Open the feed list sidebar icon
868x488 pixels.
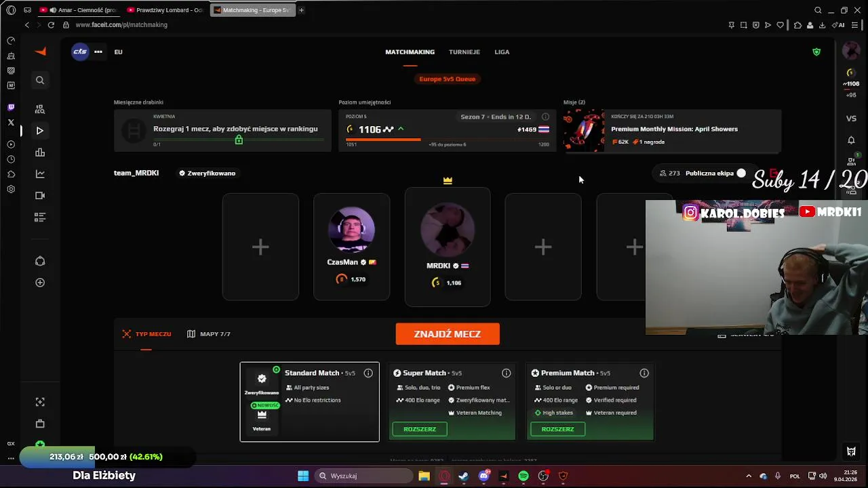tap(40, 218)
